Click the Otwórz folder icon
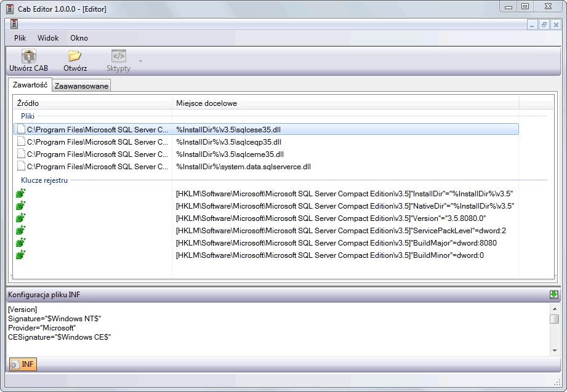Image resolution: width=567 pixels, height=392 pixels. point(75,55)
